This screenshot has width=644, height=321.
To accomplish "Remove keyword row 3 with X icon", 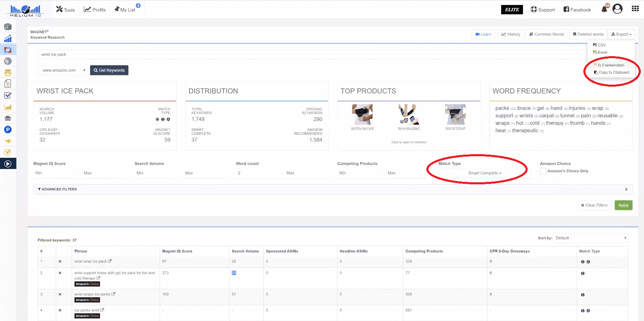I will [x=60, y=294].
